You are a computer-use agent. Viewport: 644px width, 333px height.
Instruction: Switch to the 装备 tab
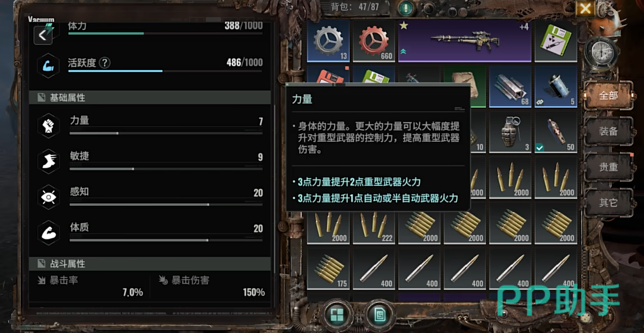(608, 131)
